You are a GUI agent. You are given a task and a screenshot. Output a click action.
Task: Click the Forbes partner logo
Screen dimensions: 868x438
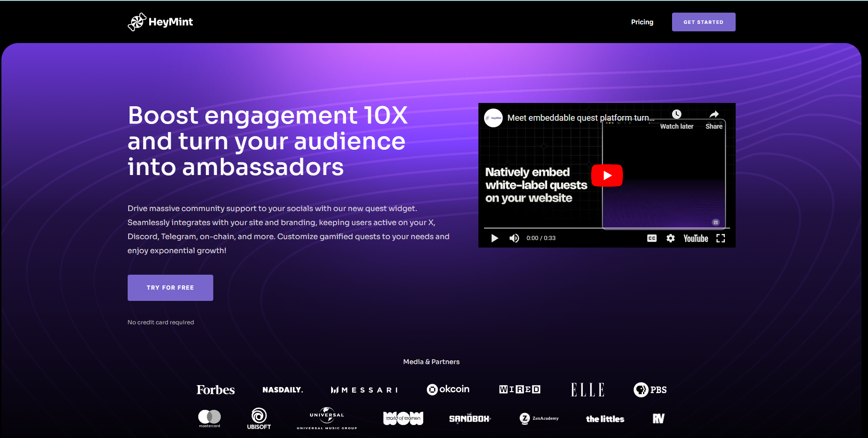(216, 390)
